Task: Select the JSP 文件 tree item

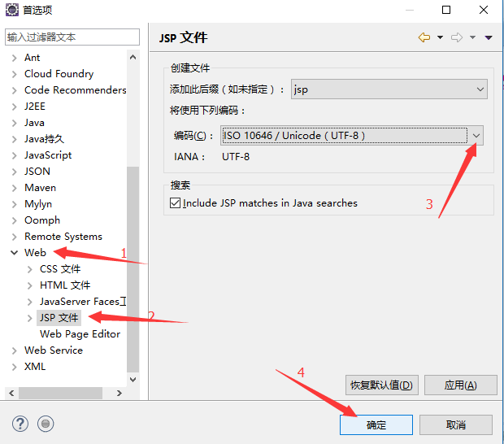Action: point(59,318)
